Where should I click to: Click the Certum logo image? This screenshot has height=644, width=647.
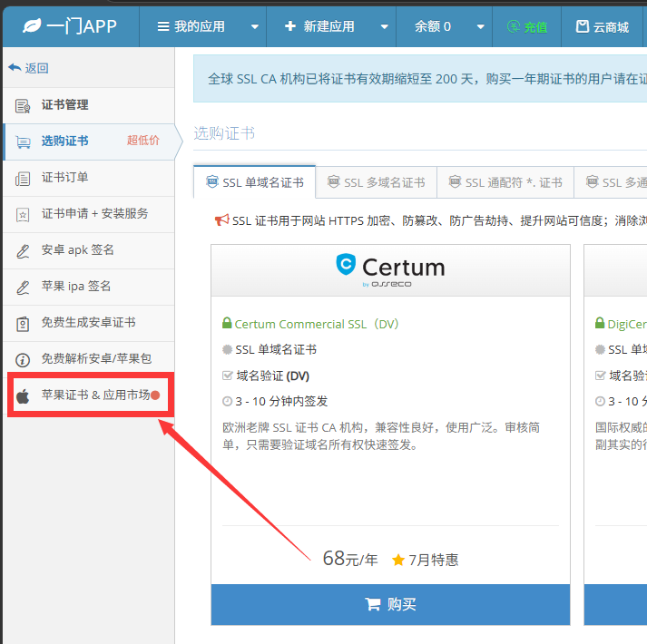point(390,269)
